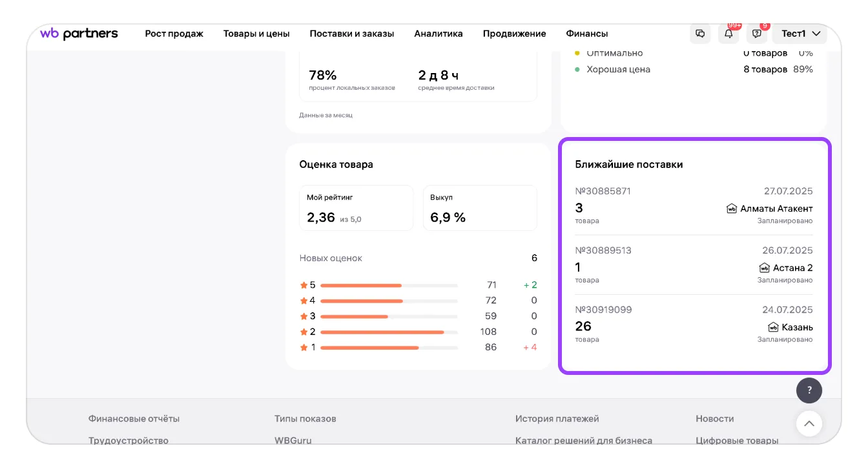Open the Рост продаж menu
This screenshot has width=868, height=468.
[174, 34]
